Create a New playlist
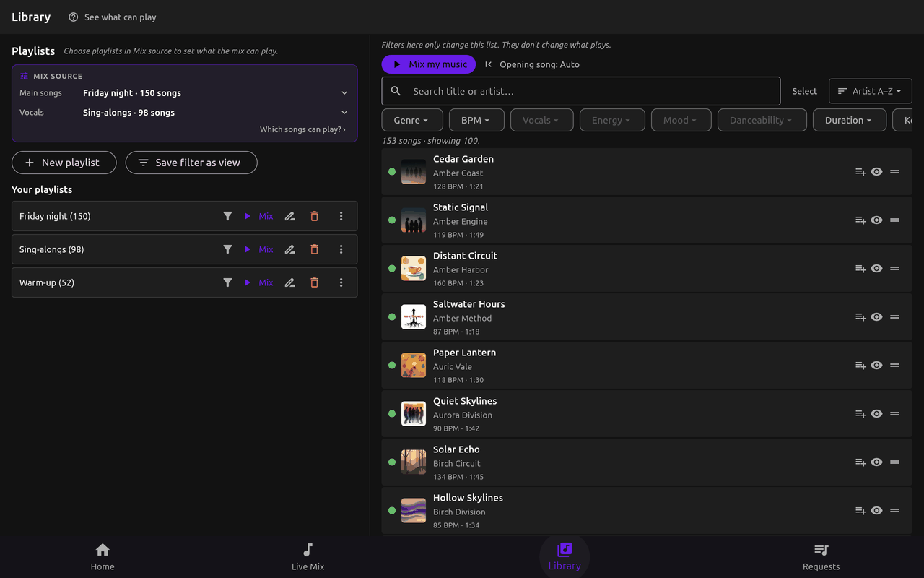Image resolution: width=924 pixels, height=578 pixels. click(64, 163)
